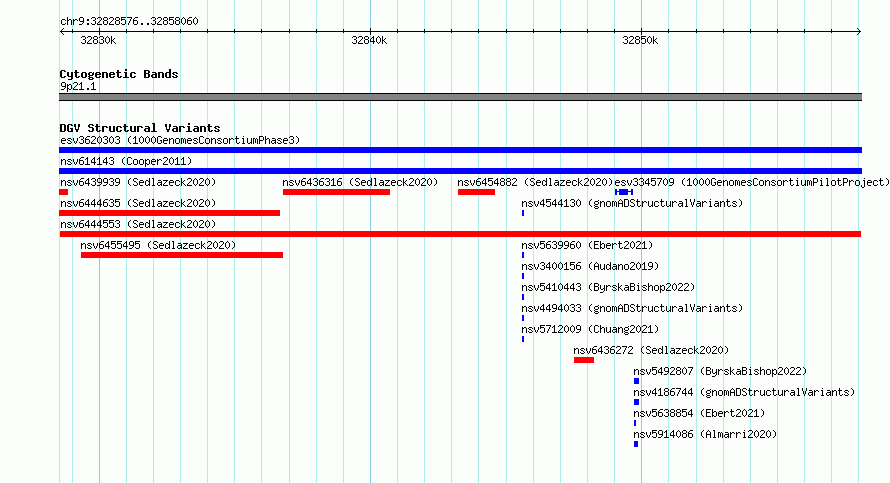Screen dimensions: 890x483
Task: Open the nsv5914086 (Almarri2020) label
Action: [705, 434]
